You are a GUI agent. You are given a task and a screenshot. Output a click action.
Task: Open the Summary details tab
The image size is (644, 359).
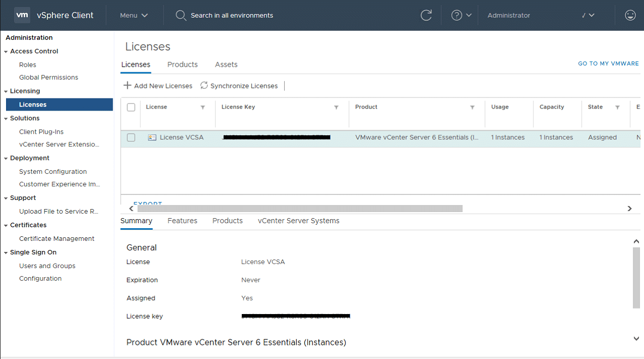click(x=136, y=221)
